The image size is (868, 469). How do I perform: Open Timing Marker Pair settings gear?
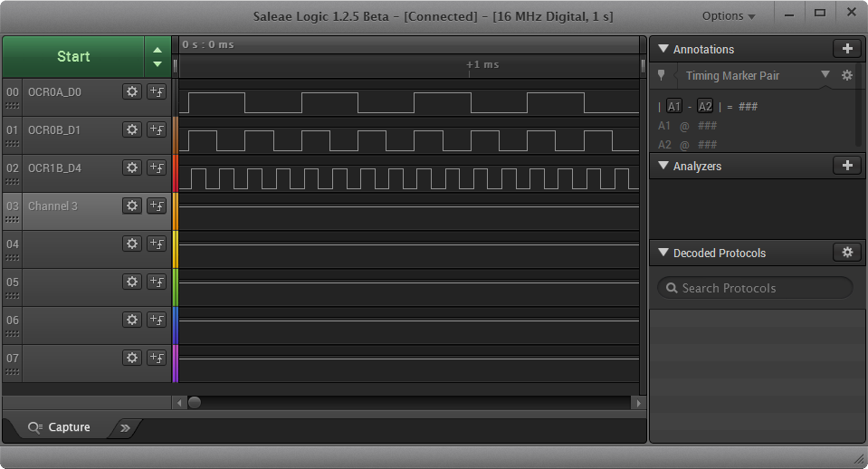coord(847,75)
